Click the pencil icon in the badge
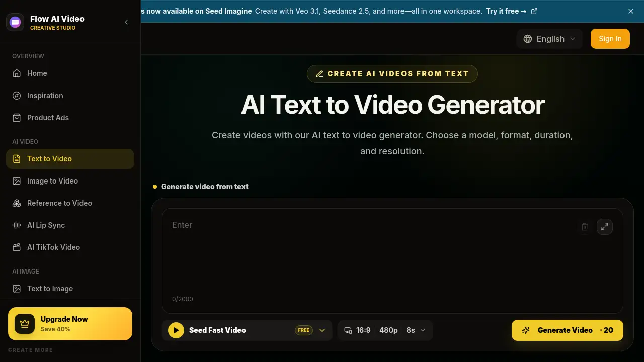The height and width of the screenshot is (362, 644). [x=319, y=74]
